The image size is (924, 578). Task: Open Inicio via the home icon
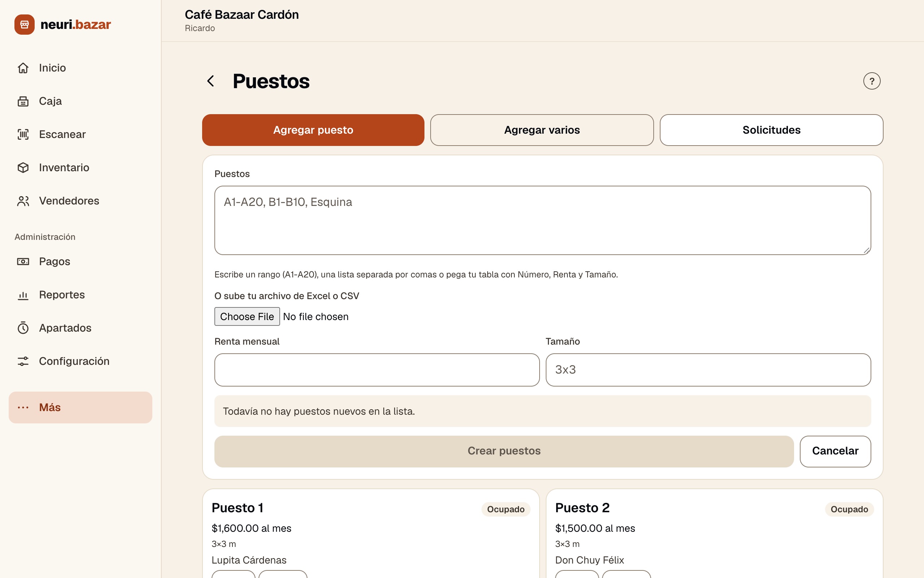(23, 68)
